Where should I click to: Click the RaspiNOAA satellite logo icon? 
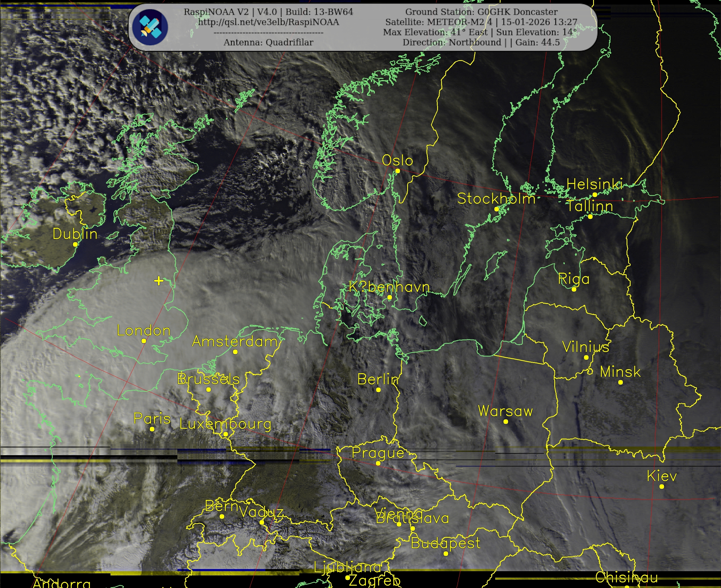tap(150, 27)
